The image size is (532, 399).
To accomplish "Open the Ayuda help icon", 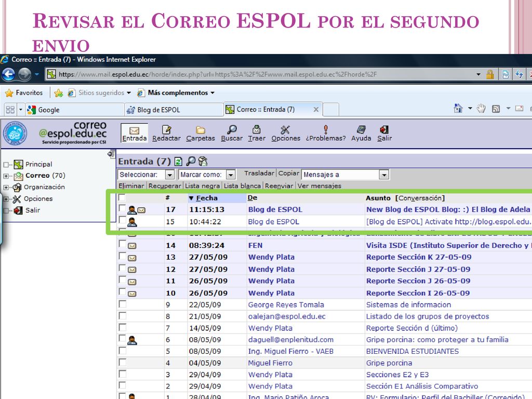I will (361, 129).
